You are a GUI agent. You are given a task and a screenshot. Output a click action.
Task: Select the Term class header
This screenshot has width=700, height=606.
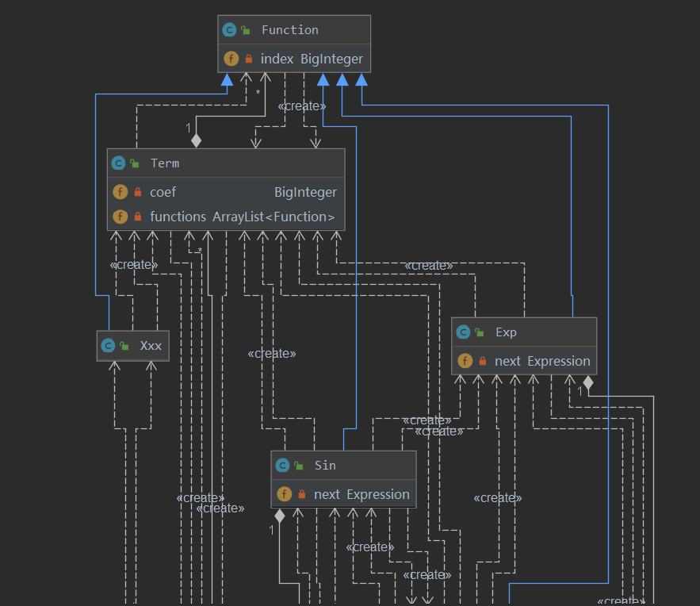click(x=226, y=163)
